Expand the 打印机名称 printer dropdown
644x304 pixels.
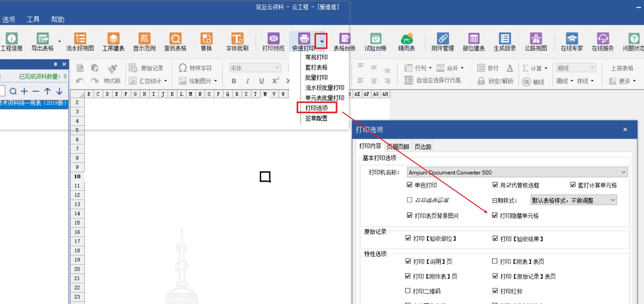[623, 172]
